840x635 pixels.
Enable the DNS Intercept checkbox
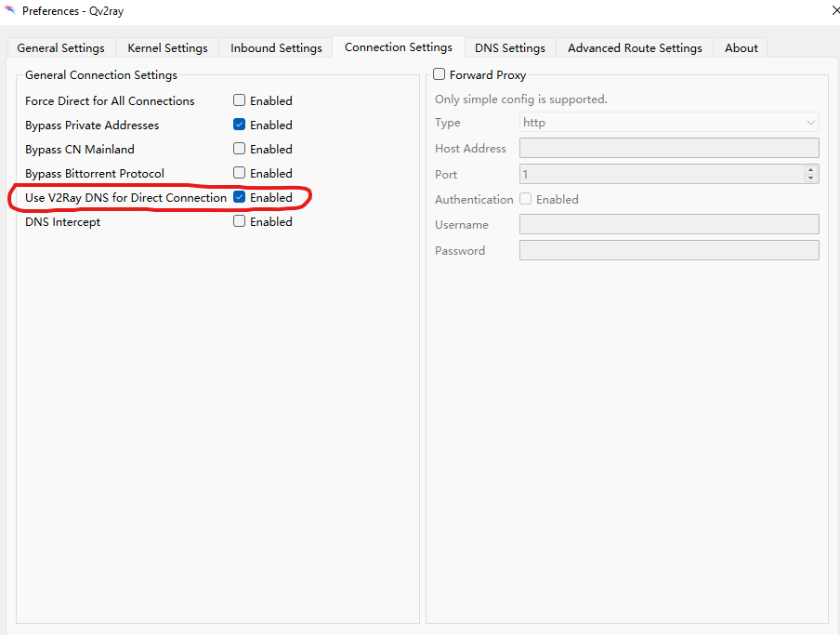[240, 221]
